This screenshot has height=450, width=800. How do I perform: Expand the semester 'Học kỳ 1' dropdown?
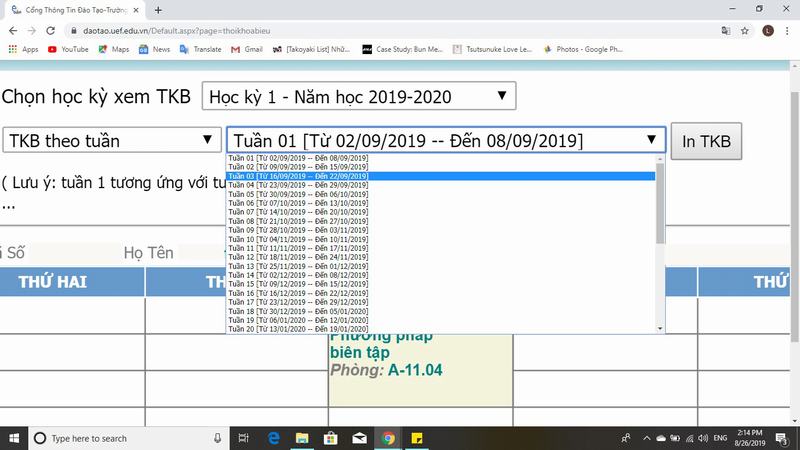[359, 97]
